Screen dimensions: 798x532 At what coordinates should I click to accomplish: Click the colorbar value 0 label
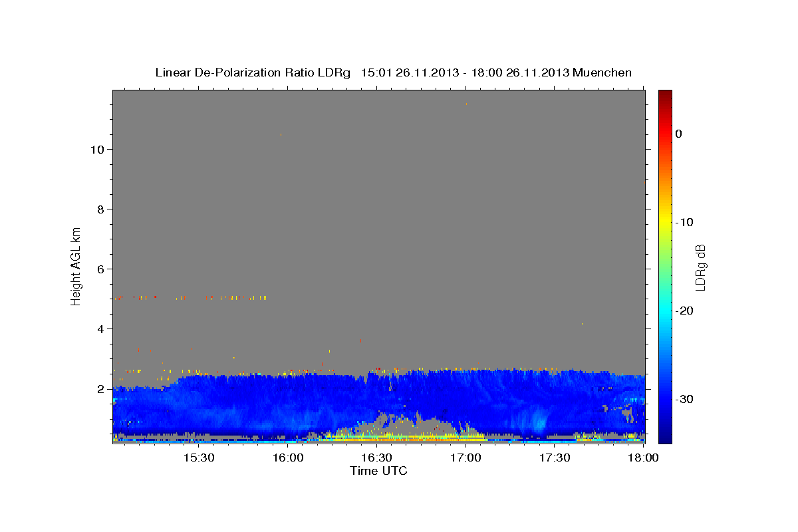[x=678, y=134]
